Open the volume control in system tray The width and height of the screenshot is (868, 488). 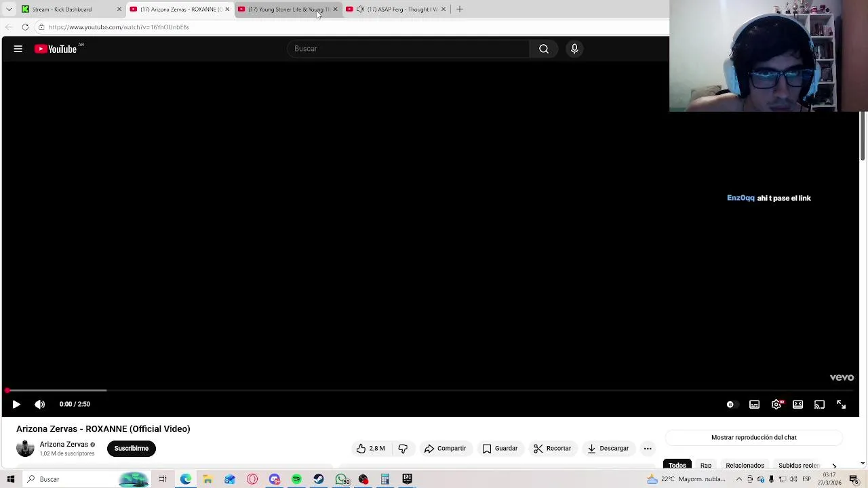[794, 479]
